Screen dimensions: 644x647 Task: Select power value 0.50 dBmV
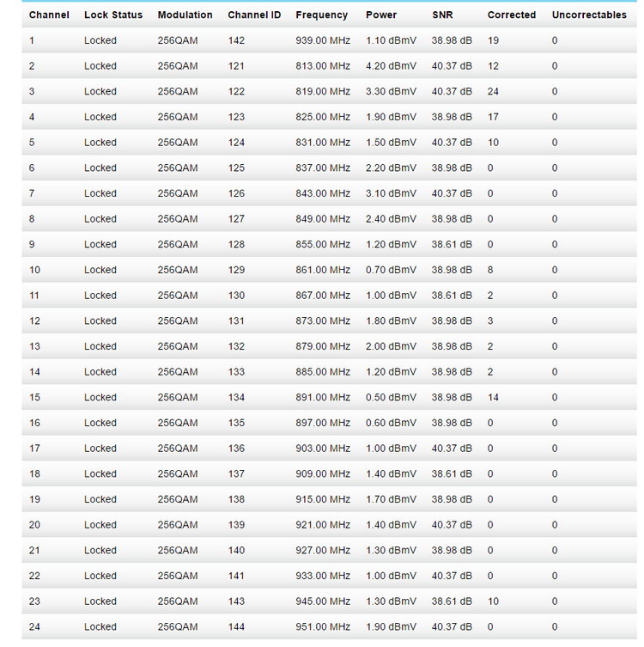click(391, 397)
